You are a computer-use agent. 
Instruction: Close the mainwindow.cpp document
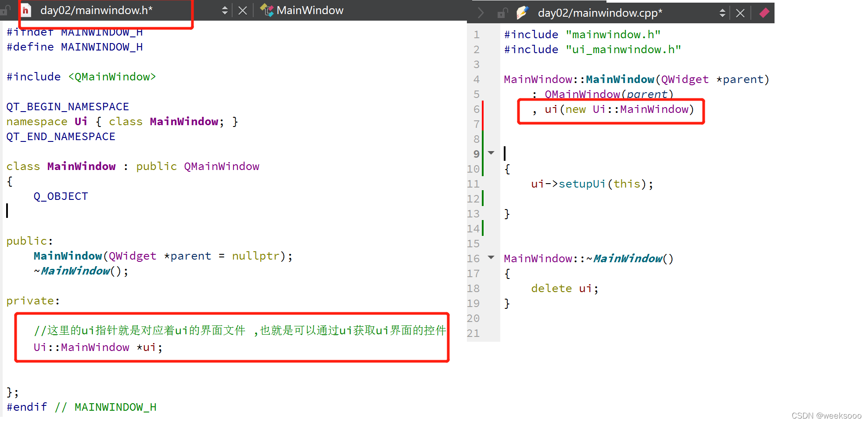740,13
